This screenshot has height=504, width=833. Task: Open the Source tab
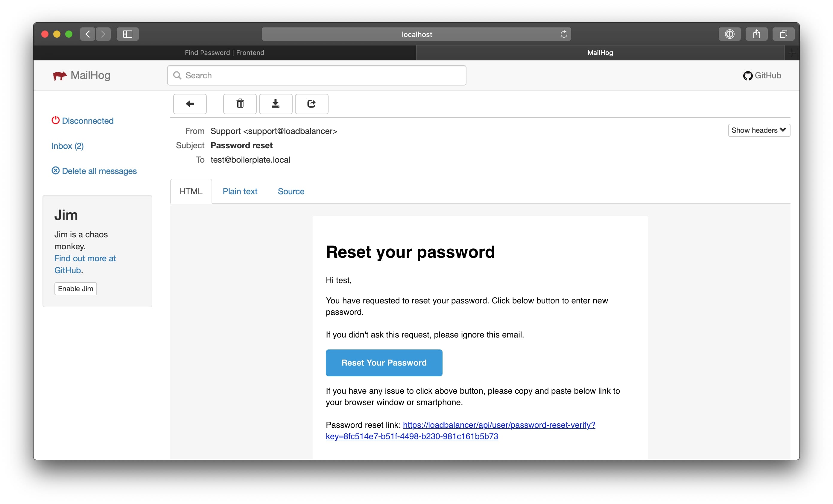pyautogui.click(x=291, y=191)
